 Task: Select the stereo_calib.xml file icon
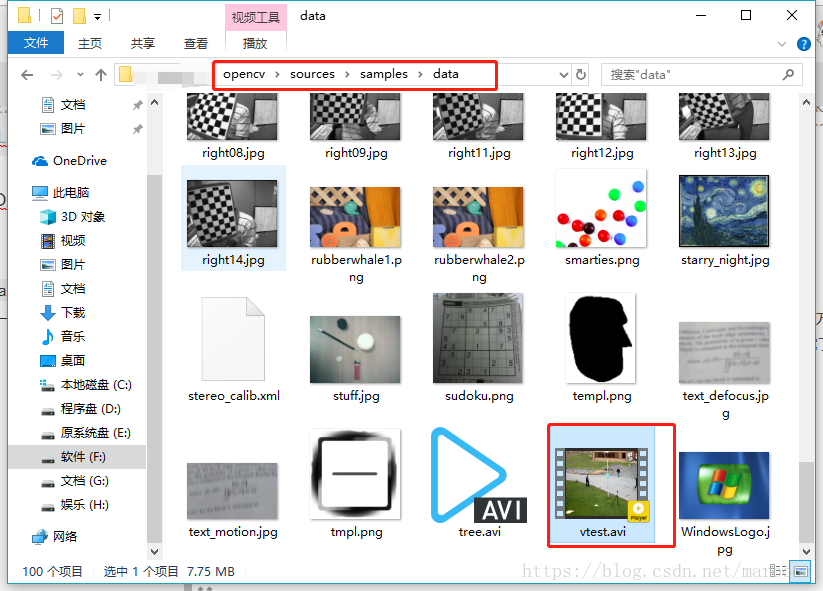click(x=233, y=339)
